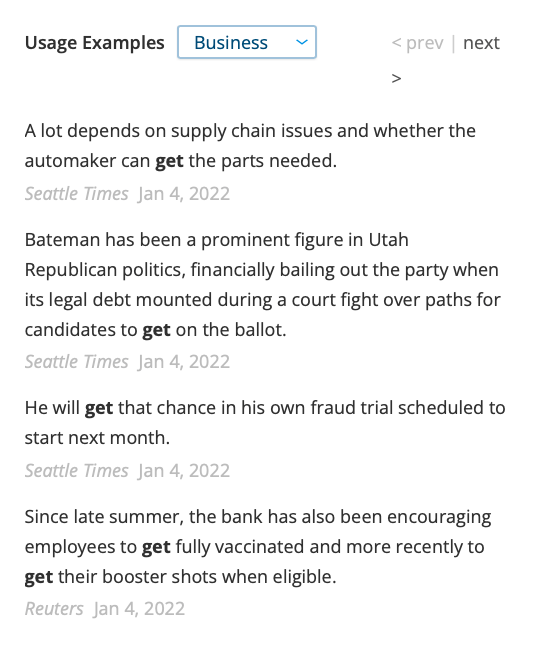Open the Business category dropdown

point(247,42)
